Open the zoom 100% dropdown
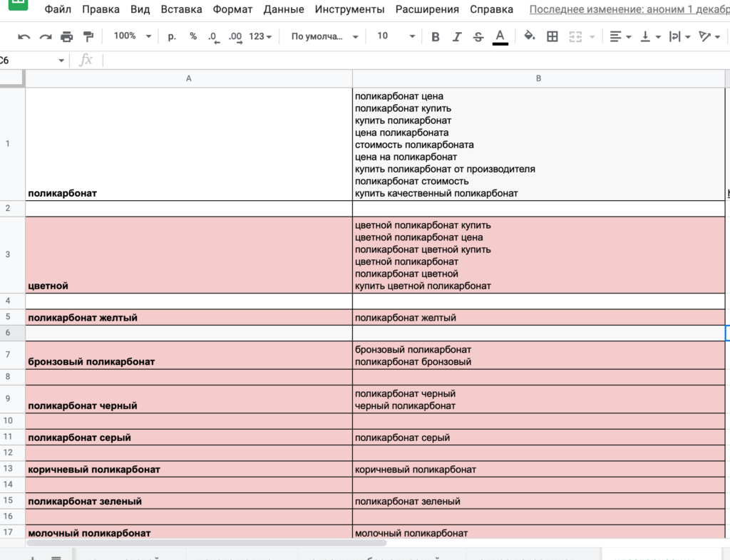 click(x=132, y=36)
